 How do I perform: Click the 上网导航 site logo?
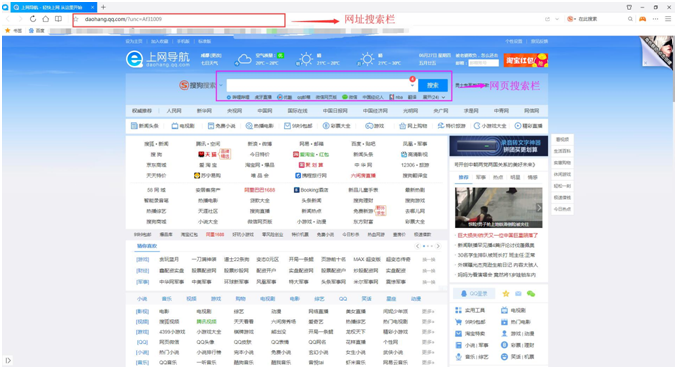tap(158, 59)
